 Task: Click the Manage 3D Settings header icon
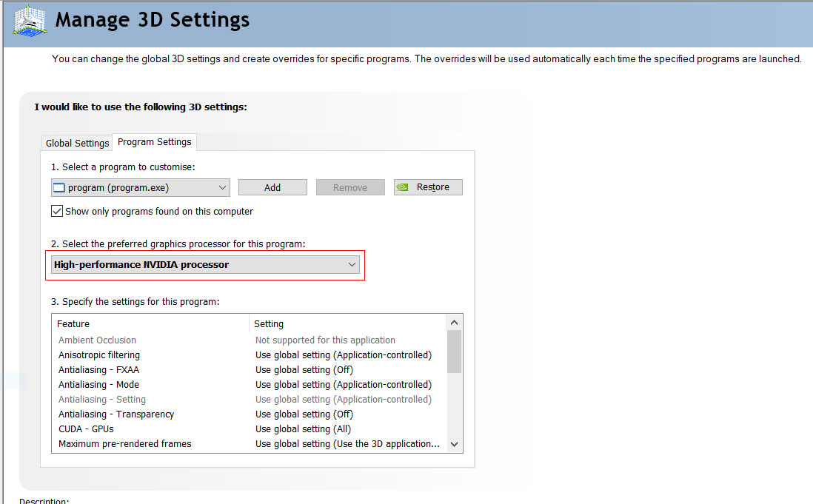[x=30, y=21]
